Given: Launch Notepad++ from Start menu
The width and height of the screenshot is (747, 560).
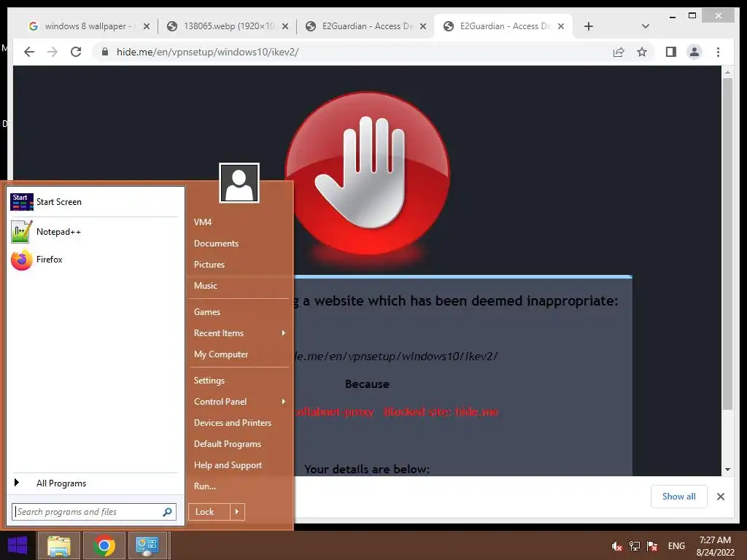Looking at the screenshot, I should coord(94,232).
